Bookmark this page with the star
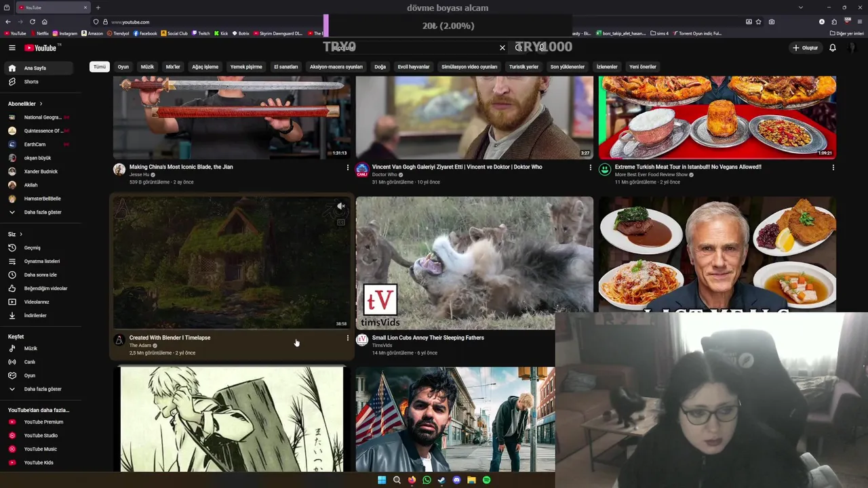 tap(759, 22)
